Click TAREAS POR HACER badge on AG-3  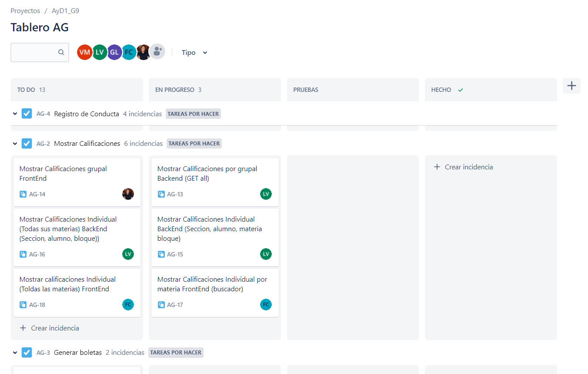pos(176,352)
